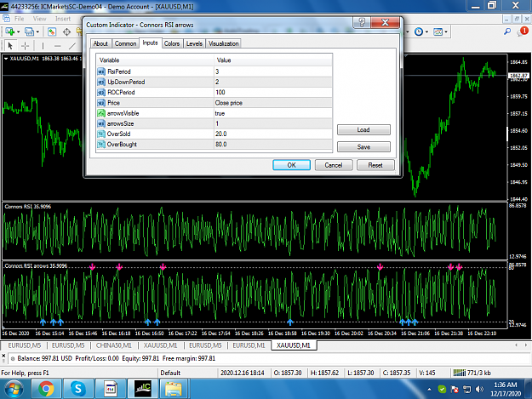Toggle the arrowsVisible value true
Image resolution: width=532 pixels, height=399 pixels.
point(272,113)
